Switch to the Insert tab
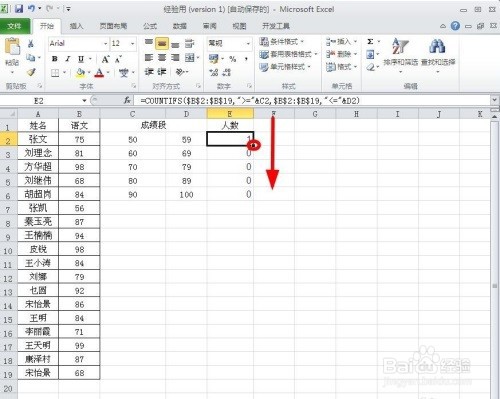This screenshot has width=500, height=399. click(76, 26)
